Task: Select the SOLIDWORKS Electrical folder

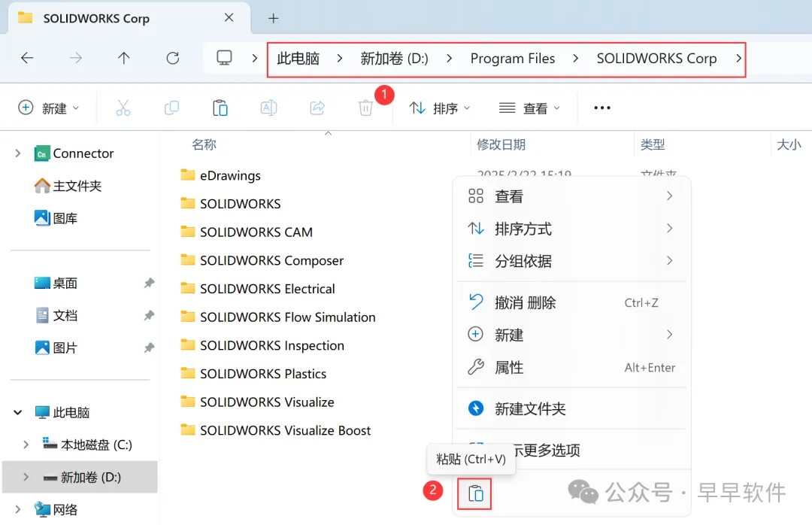Action: pos(257,289)
